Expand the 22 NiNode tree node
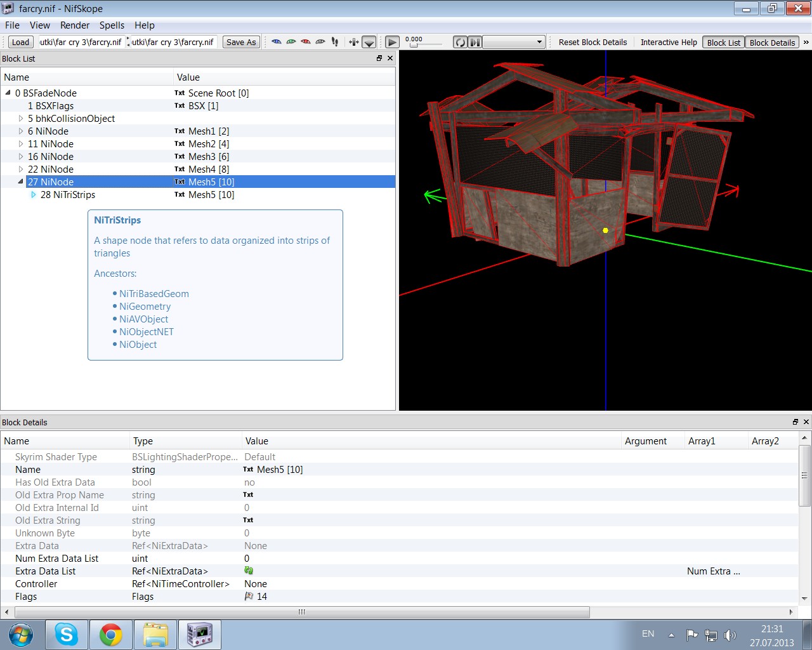The width and height of the screenshot is (812, 650). [21, 169]
